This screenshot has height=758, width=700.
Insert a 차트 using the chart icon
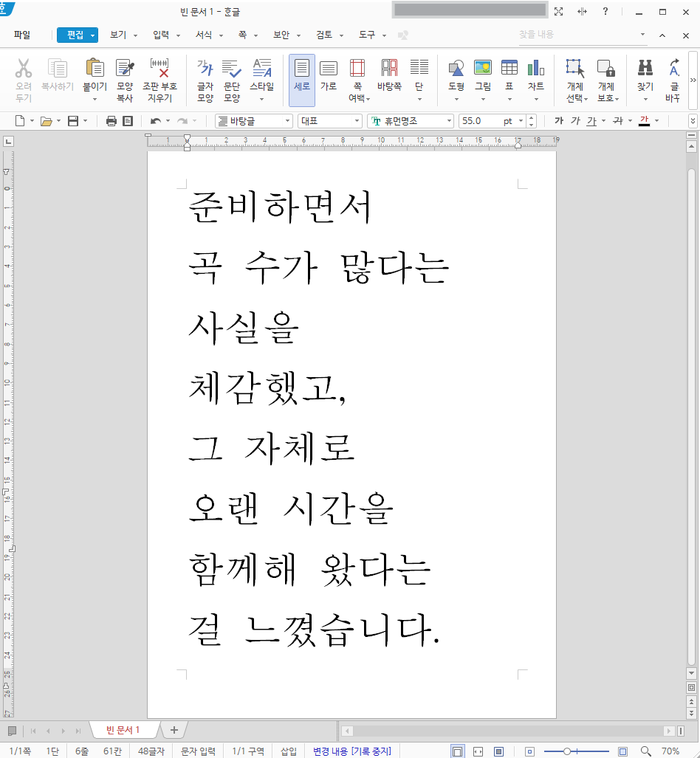click(x=536, y=74)
